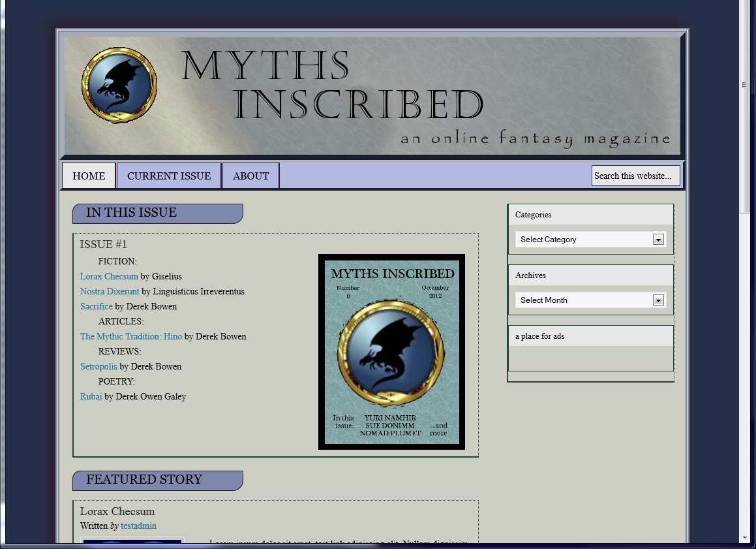Open the Rubai poetry entry

point(91,396)
